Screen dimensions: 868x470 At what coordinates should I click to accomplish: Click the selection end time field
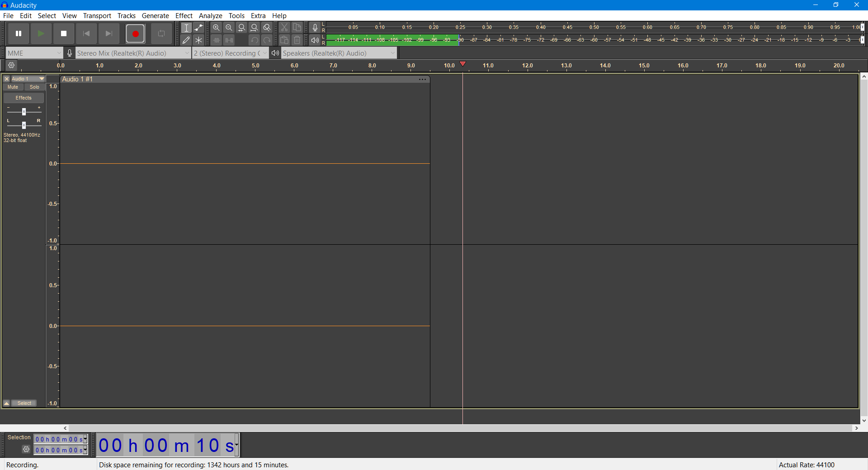pyautogui.click(x=61, y=450)
